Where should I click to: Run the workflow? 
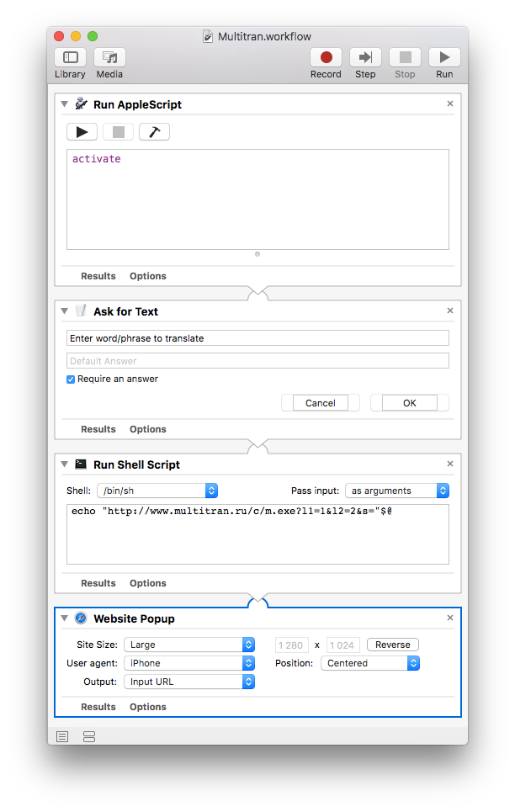(x=444, y=57)
